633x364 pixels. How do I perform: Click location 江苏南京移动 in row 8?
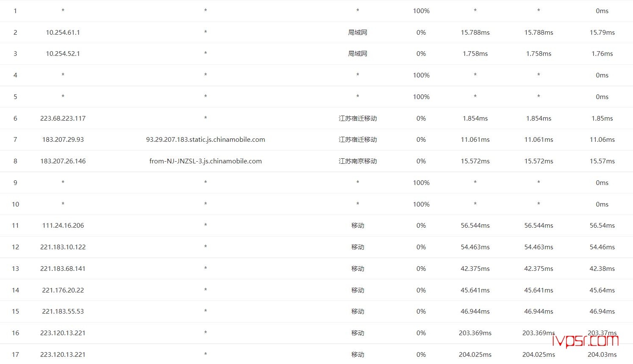358,161
